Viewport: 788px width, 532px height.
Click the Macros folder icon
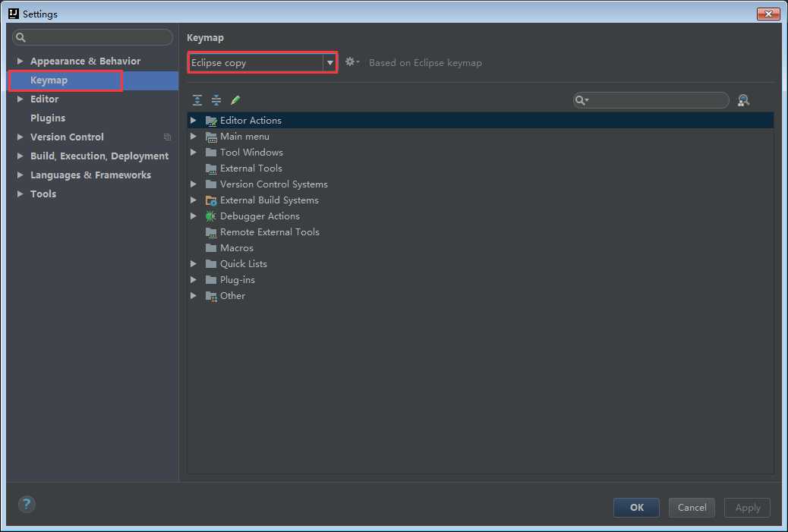point(211,247)
